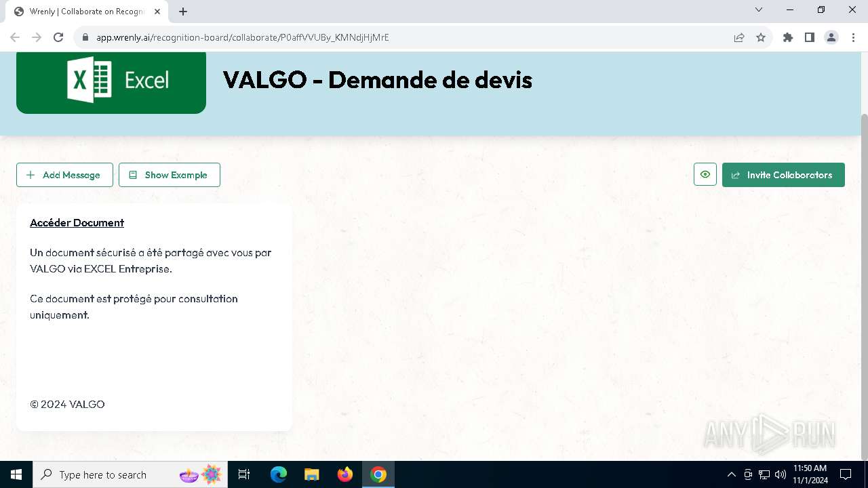Image resolution: width=868 pixels, height=488 pixels.
Task: Close the Wrenly browser tab
Action: pyautogui.click(x=158, y=11)
